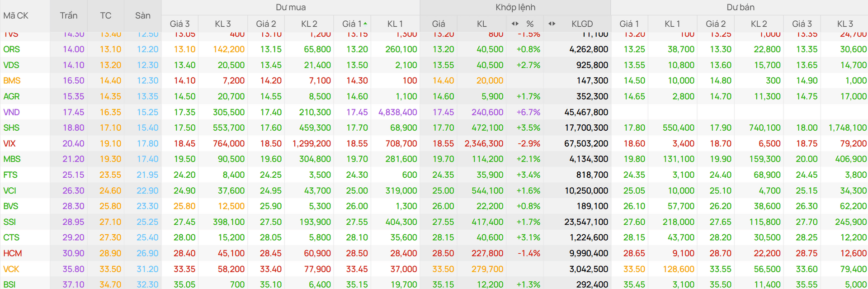Open the VND stock symbol
The image size is (868, 289).
point(11,112)
